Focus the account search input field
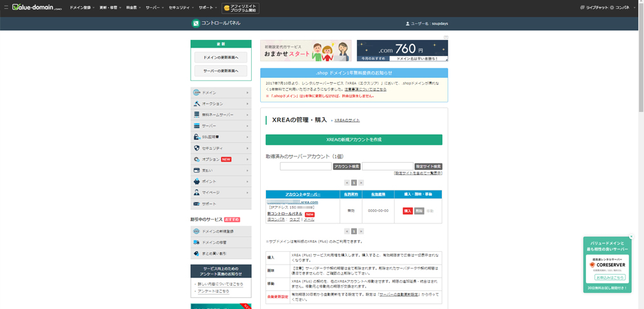Image resolution: width=644 pixels, height=309 pixels. pos(306,167)
